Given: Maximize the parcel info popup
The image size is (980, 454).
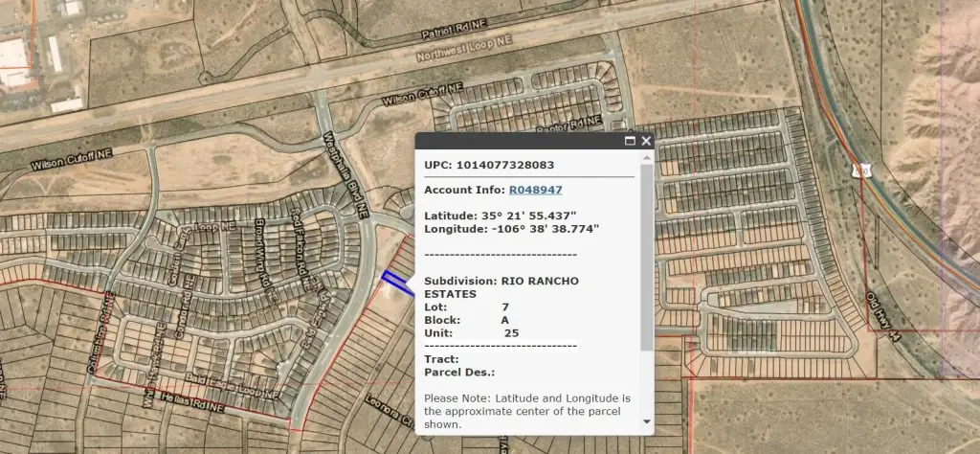Looking at the screenshot, I should tap(630, 141).
